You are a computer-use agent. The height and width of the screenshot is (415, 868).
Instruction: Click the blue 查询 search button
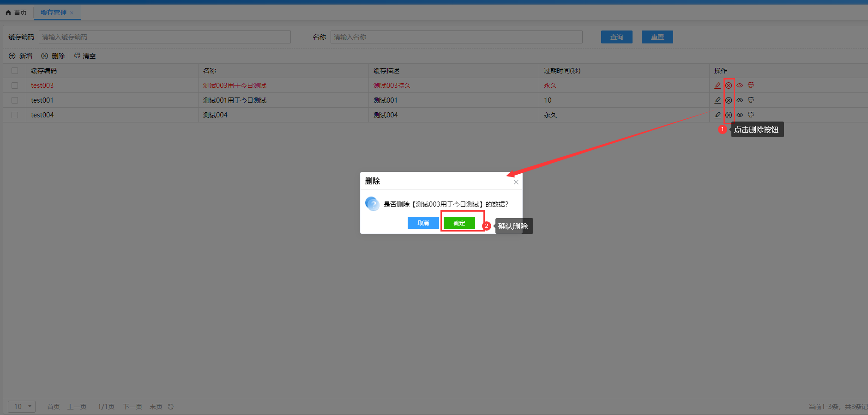coord(616,37)
